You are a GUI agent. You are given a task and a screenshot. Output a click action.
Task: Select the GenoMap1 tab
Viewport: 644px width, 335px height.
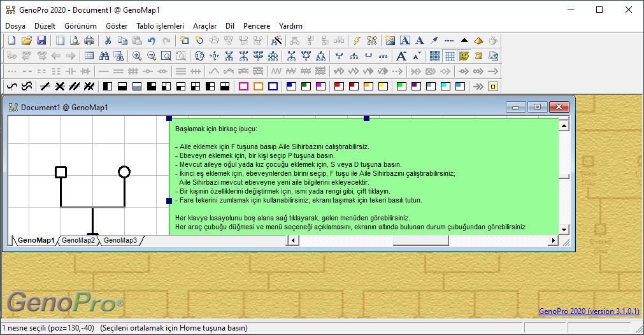(36, 240)
